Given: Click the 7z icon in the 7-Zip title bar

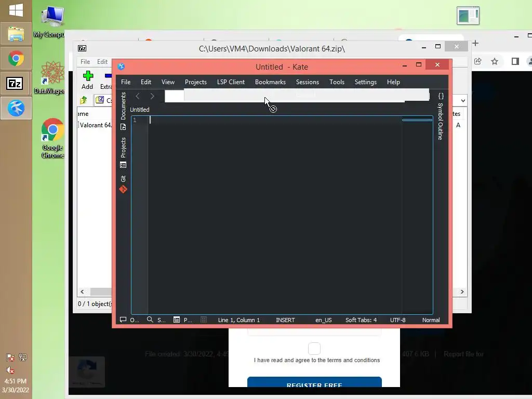Looking at the screenshot, I should point(82,48).
